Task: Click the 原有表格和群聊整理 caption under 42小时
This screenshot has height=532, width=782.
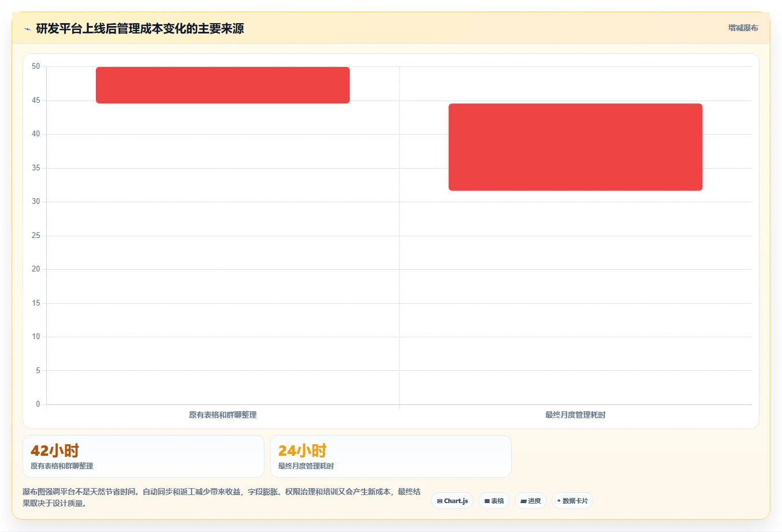Action: point(62,466)
